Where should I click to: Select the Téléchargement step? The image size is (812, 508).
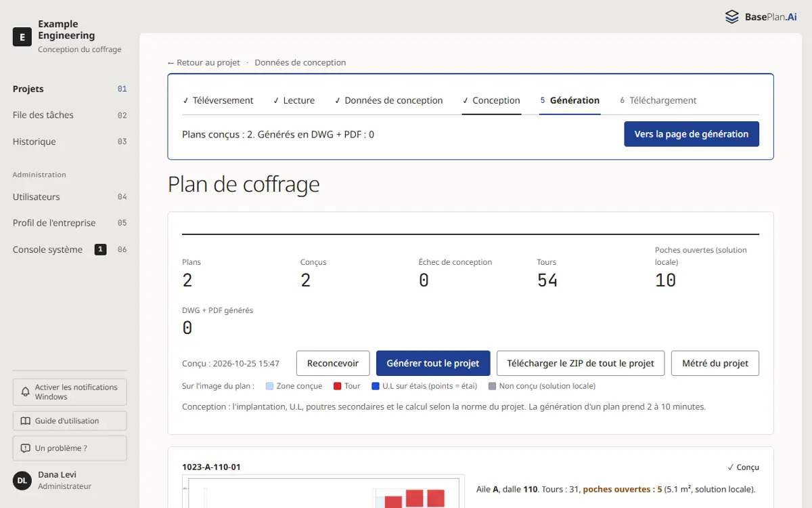click(x=658, y=100)
